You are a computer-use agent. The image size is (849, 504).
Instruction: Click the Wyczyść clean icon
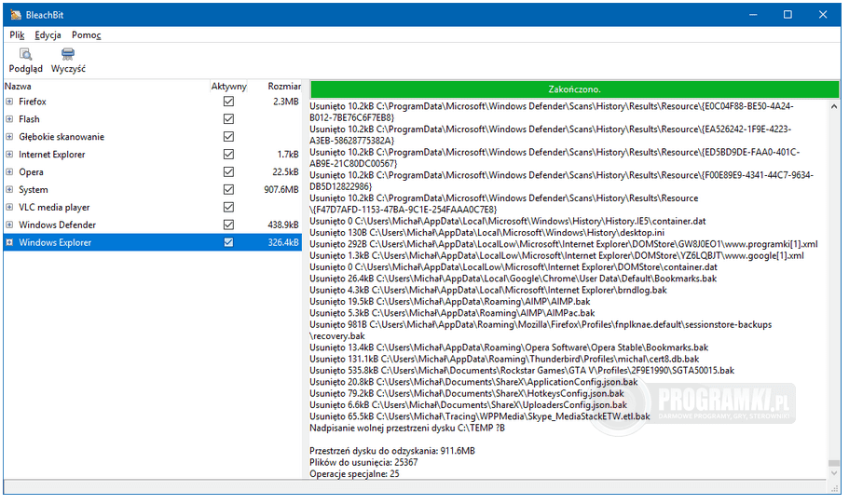tap(68, 54)
